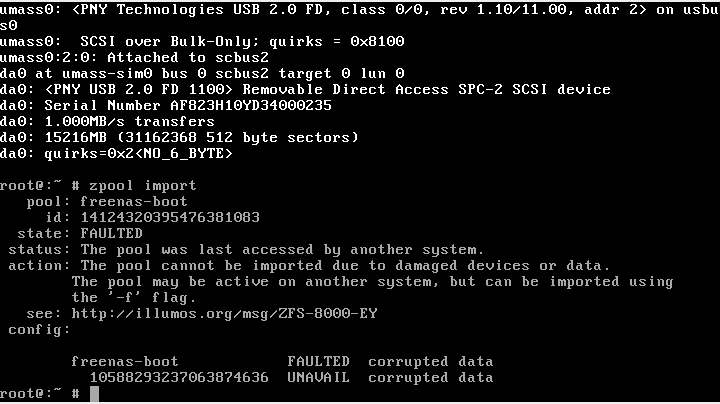Click the 'action:' label
The height and width of the screenshot is (404, 720).
[x=39, y=266]
